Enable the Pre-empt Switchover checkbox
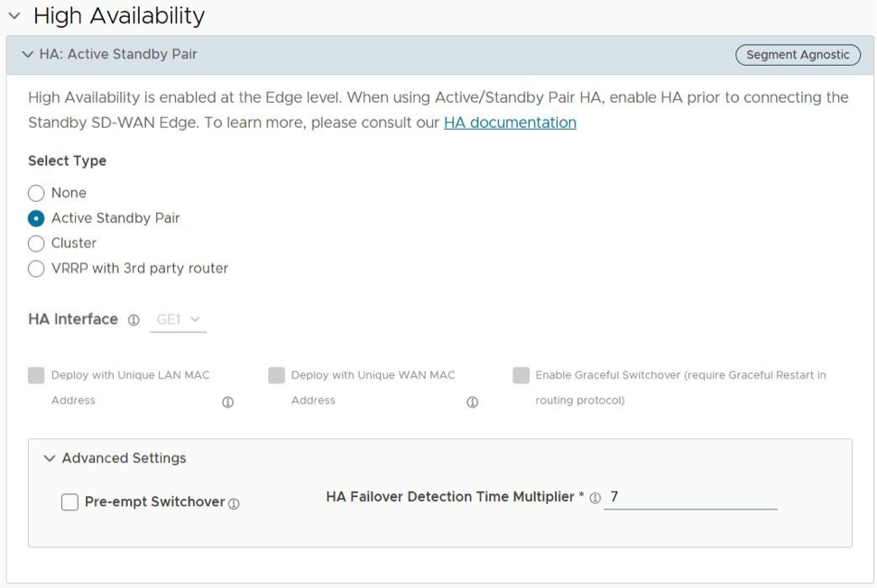Viewport: 877px width, 588px height. (69, 502)
